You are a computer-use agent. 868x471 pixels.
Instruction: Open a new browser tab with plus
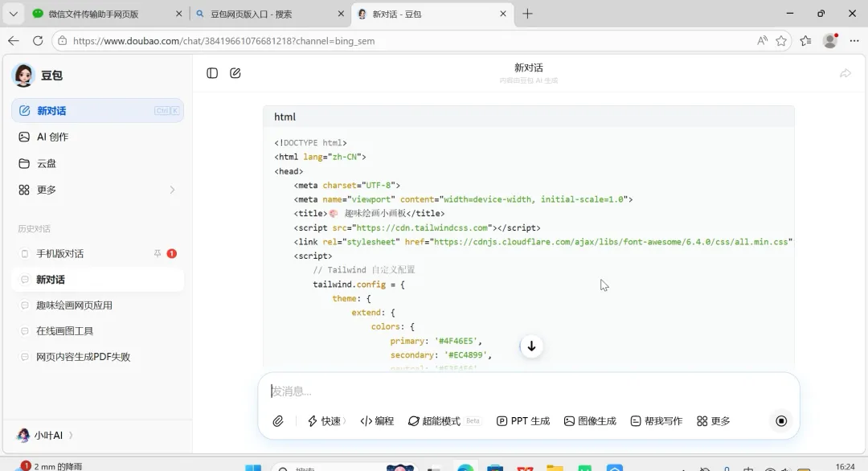527,14
